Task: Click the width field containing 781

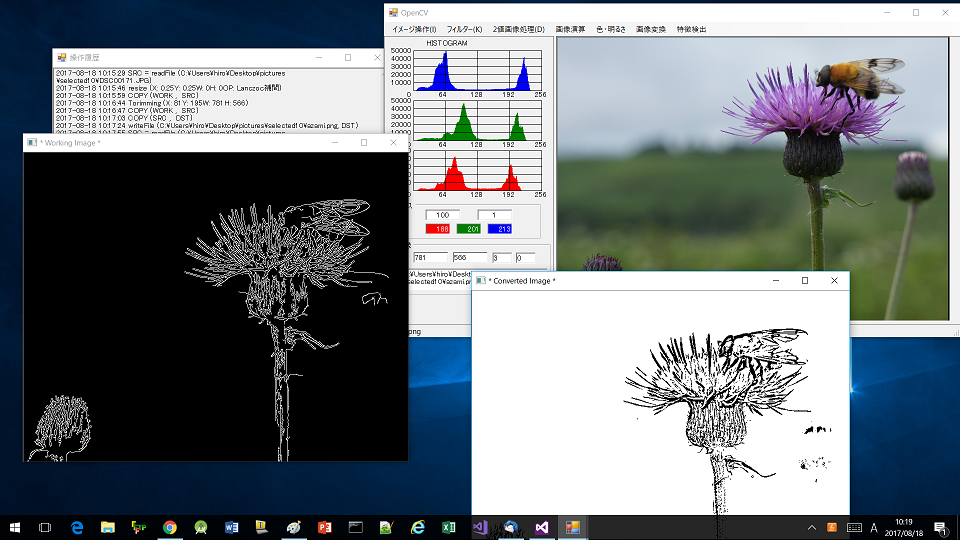Action: click(430, 258)
